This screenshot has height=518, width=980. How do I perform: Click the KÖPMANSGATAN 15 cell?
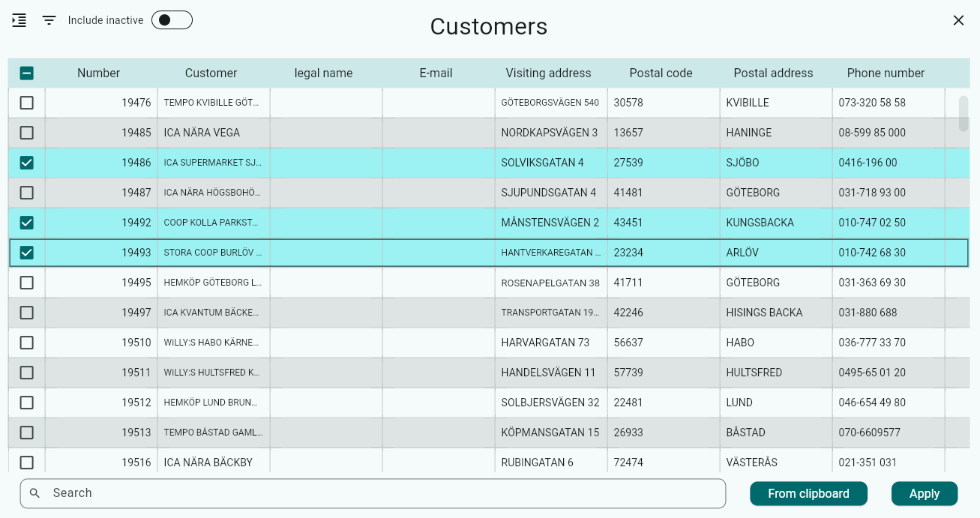[x=551, y=433]
